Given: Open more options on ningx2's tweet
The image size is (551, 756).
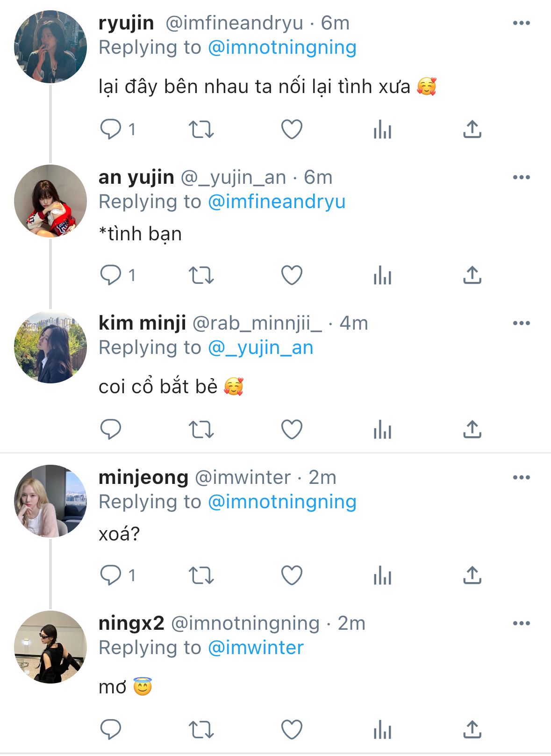Looking at the screenshot, I should point(521,623).
